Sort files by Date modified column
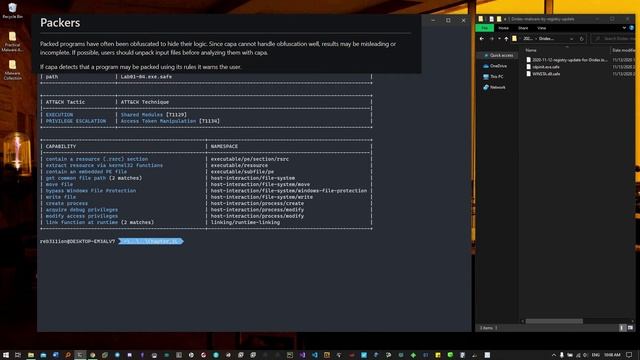 623,50
